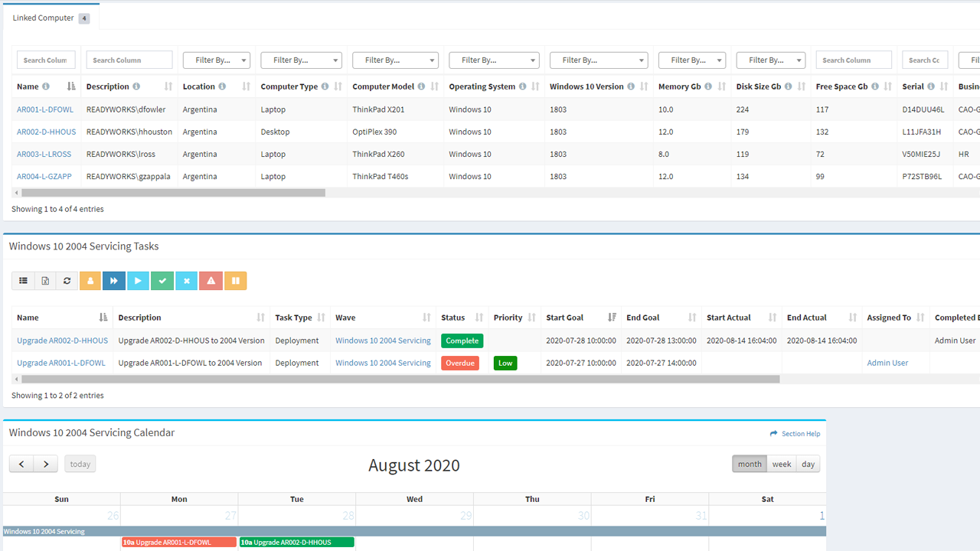Click the Section Help link
Screen dimensions: 980x551
[x=795, y=433]
